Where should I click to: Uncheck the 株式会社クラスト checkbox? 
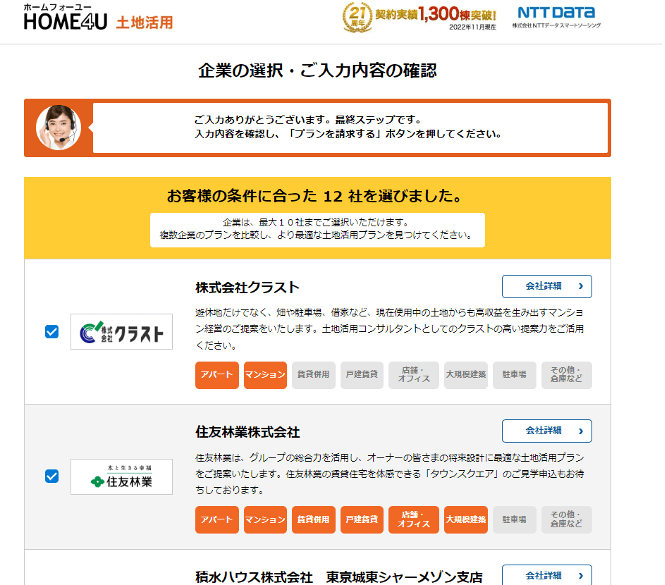52,332
